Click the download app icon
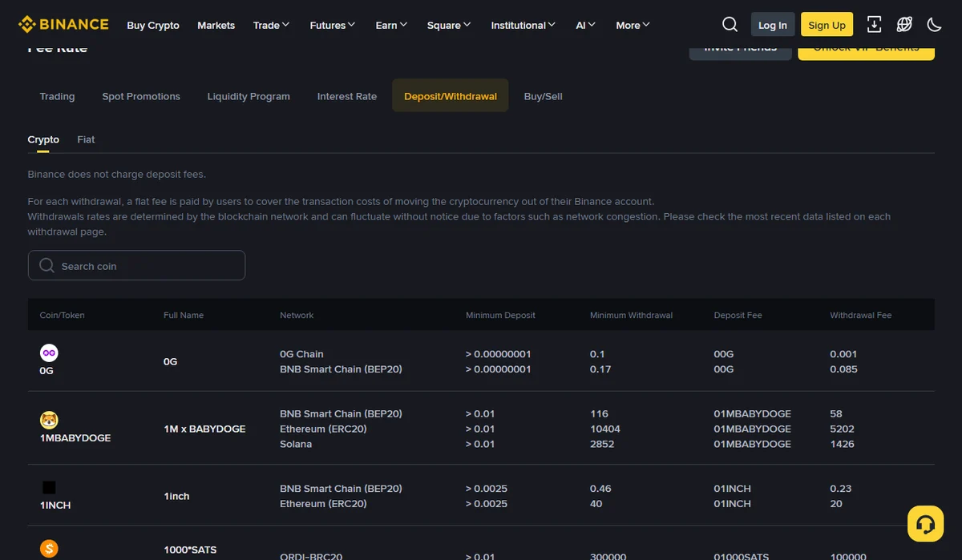This screenshot has width=962, height=560. [x=875, y=25]
